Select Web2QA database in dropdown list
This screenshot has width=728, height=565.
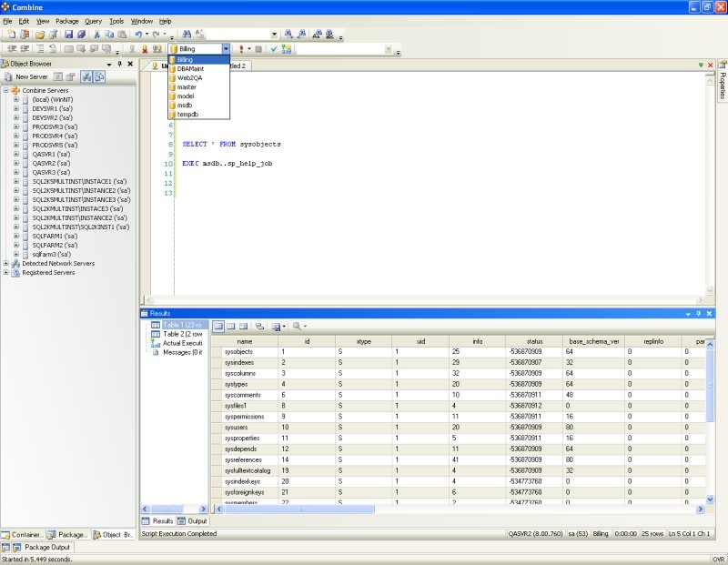pos(189,77)
